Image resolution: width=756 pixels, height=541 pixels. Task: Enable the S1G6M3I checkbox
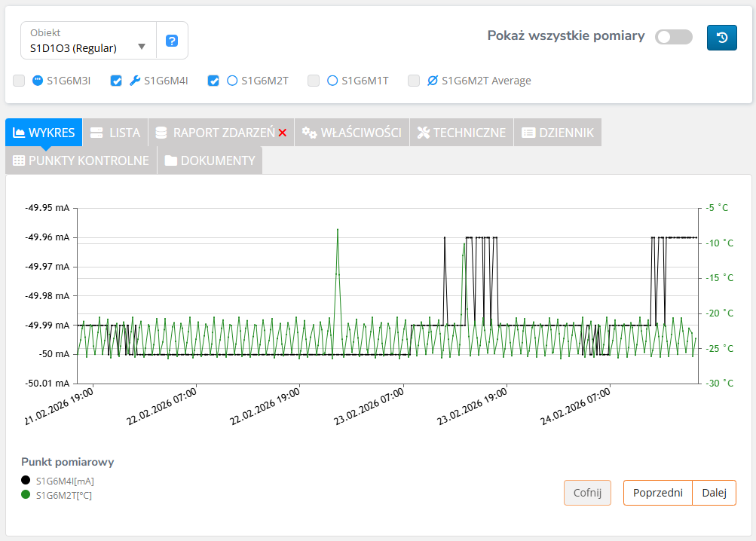coord(19,81)
